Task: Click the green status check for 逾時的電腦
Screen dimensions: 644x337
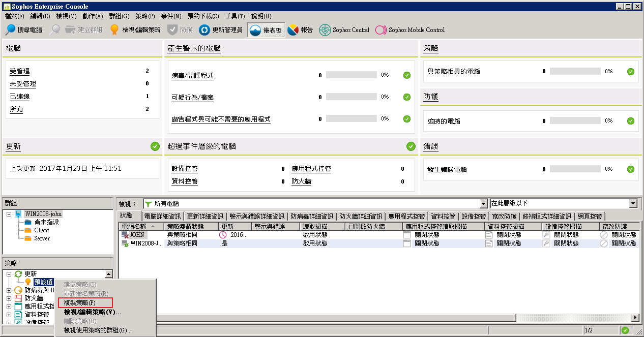Action: pyautogui.click(x=631, y=121)
